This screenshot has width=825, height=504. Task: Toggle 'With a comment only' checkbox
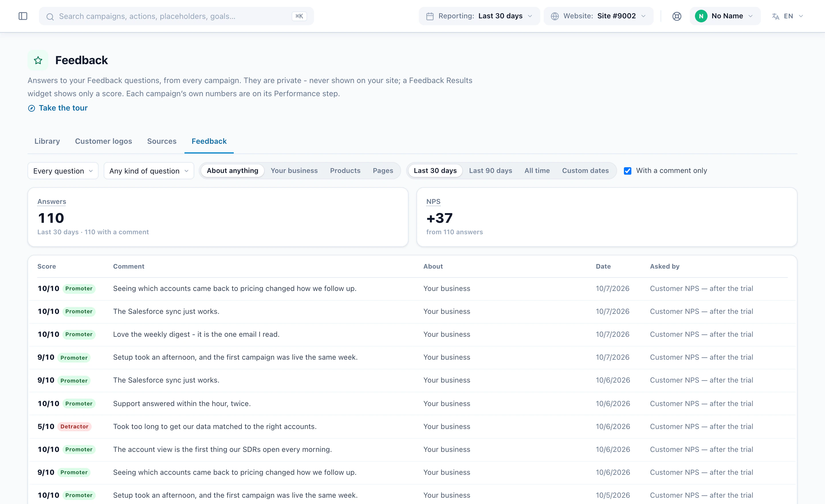tap(627, 171)
